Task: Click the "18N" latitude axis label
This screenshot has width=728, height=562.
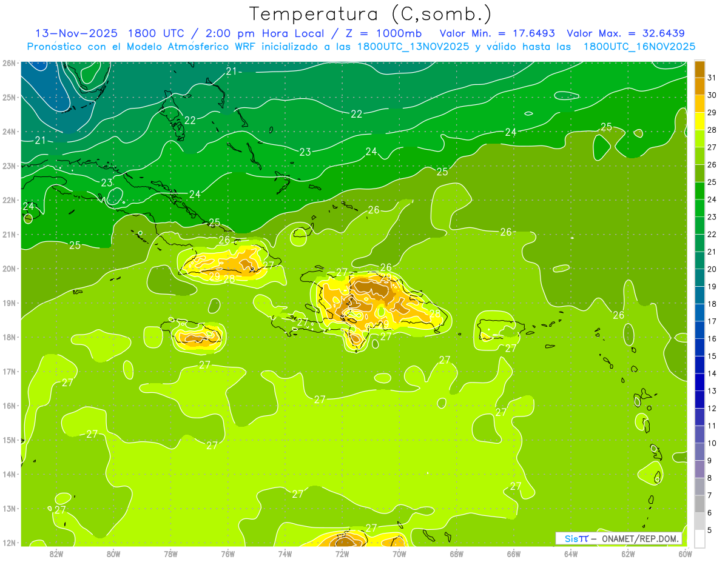Action: pos(9,337)
